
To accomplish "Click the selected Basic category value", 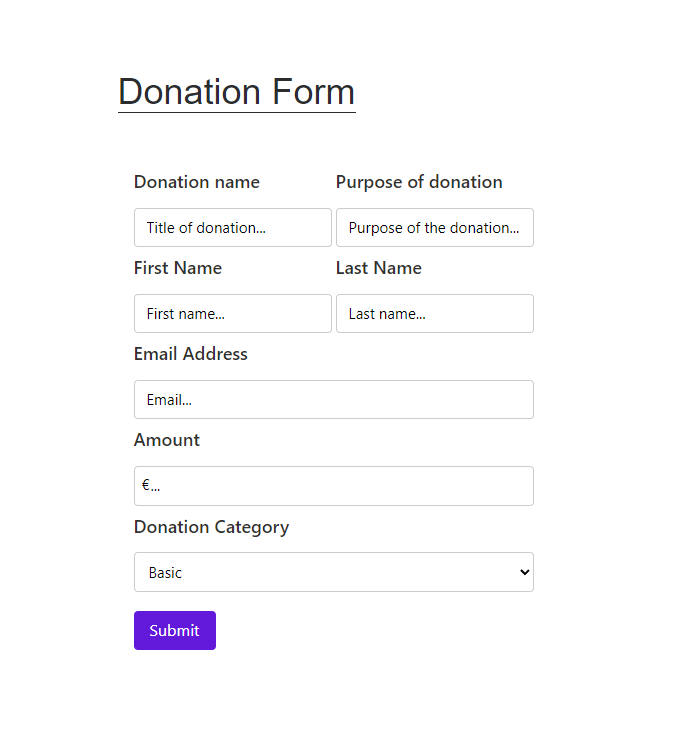I will coord(166,573).
